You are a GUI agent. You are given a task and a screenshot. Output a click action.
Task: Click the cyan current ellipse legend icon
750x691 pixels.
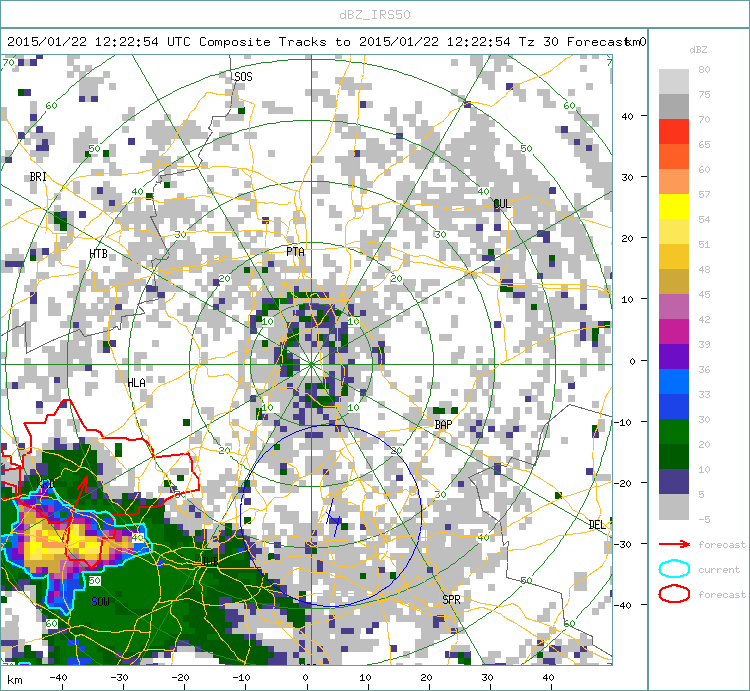pyautogui.click(x=674, y=569)
